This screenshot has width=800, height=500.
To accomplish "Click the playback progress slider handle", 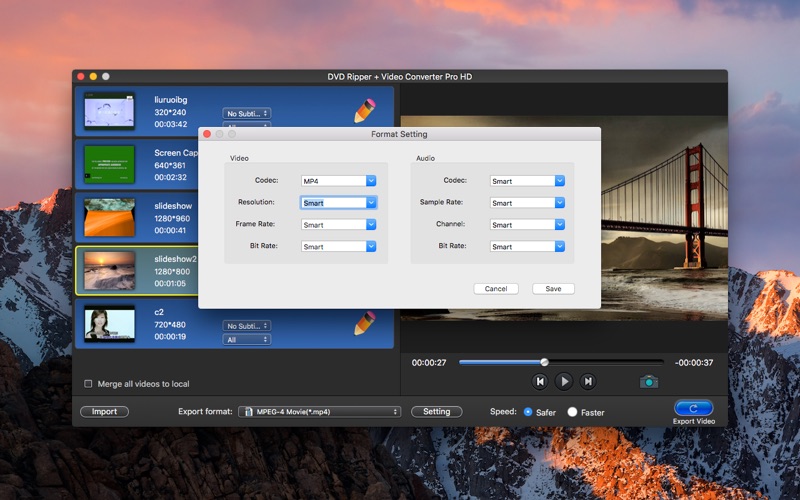I will click(x=544, y=362).
